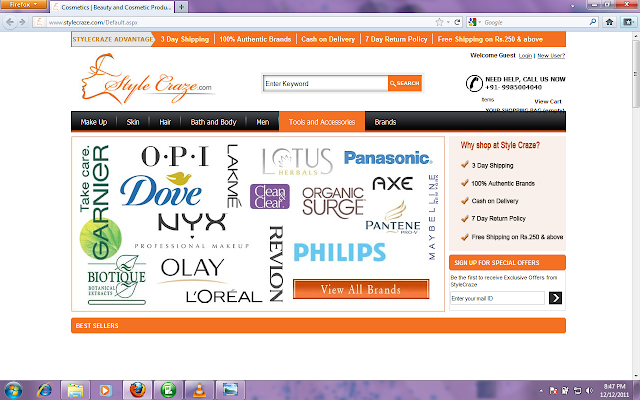Click the BEST SELLERS heading

(x=97, y=325)
